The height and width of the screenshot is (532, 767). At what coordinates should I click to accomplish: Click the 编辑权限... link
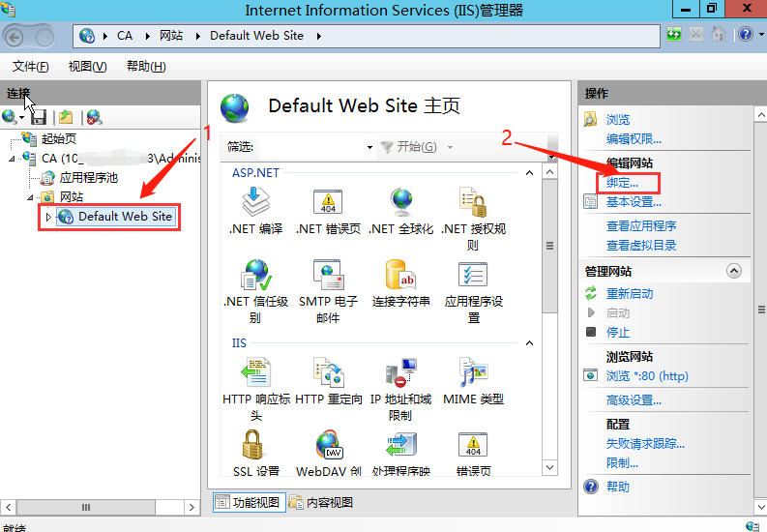[x=634, y=139]
